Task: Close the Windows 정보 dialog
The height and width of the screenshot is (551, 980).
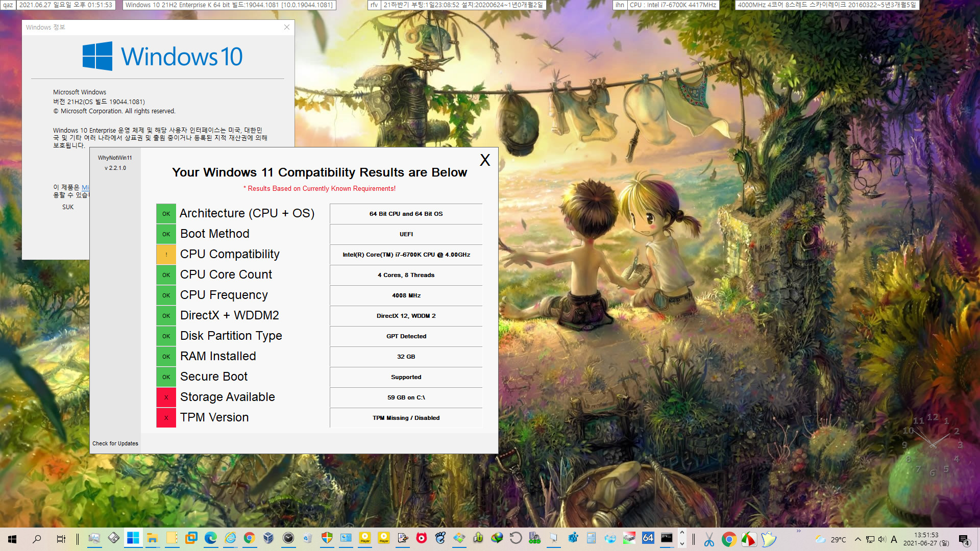Action: (287, 27)
